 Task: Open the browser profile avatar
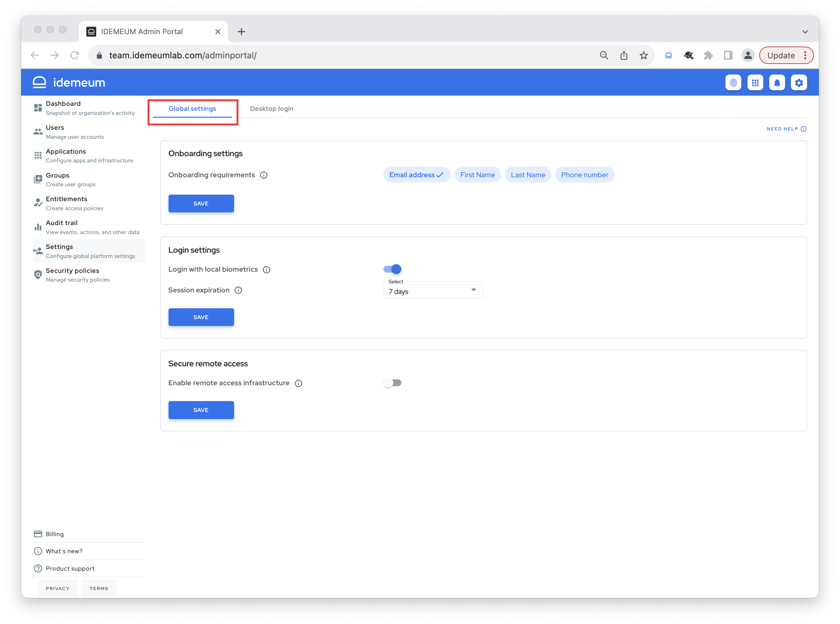pos(747,56)
